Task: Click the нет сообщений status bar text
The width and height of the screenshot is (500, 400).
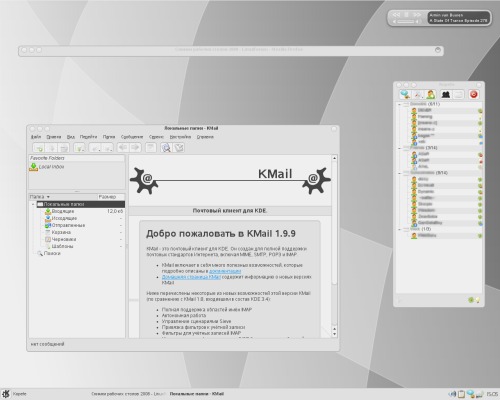Action: tap(47, 344)
